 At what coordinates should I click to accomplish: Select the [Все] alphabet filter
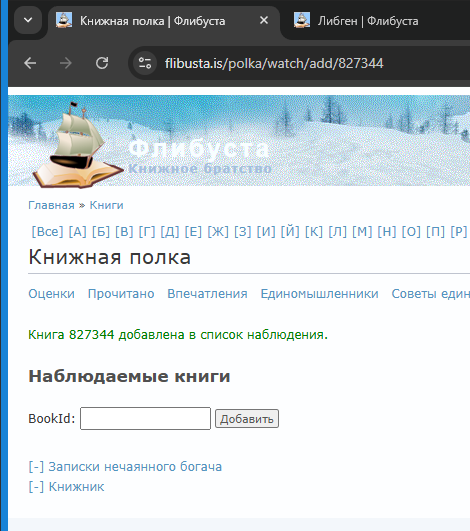click(47, 232)
